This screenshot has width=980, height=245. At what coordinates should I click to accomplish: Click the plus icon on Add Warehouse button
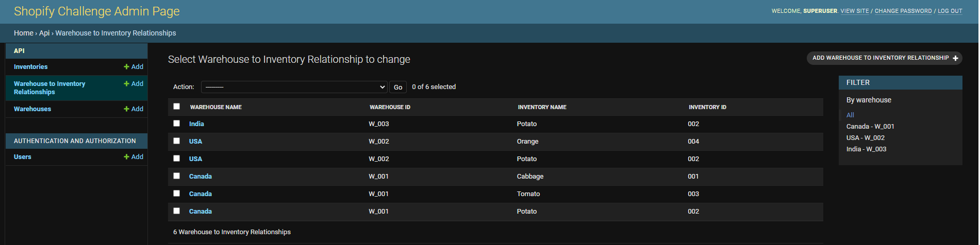coord(955,58)
